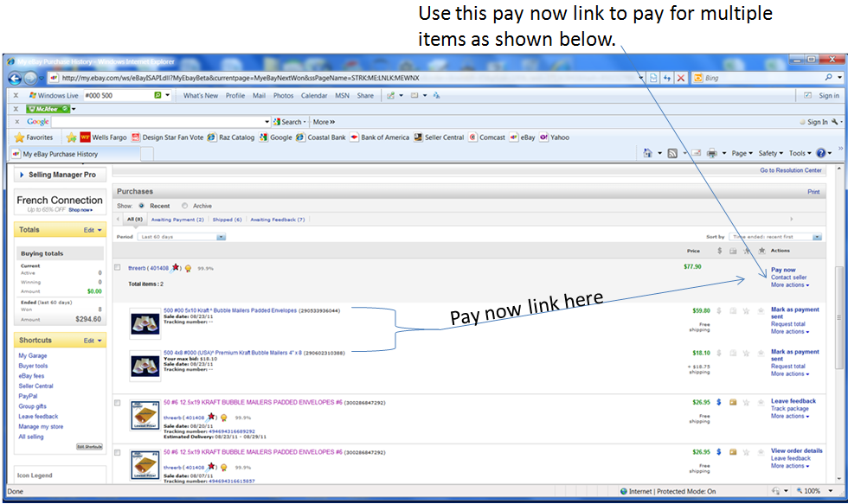
Task: Click the Pay now link
Action: coord(783,270)
